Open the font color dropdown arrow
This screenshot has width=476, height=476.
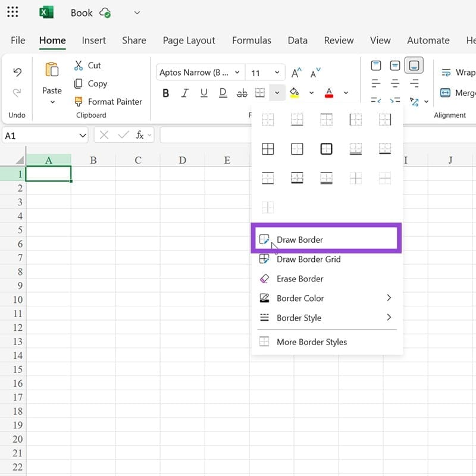(x=346, y=93)
